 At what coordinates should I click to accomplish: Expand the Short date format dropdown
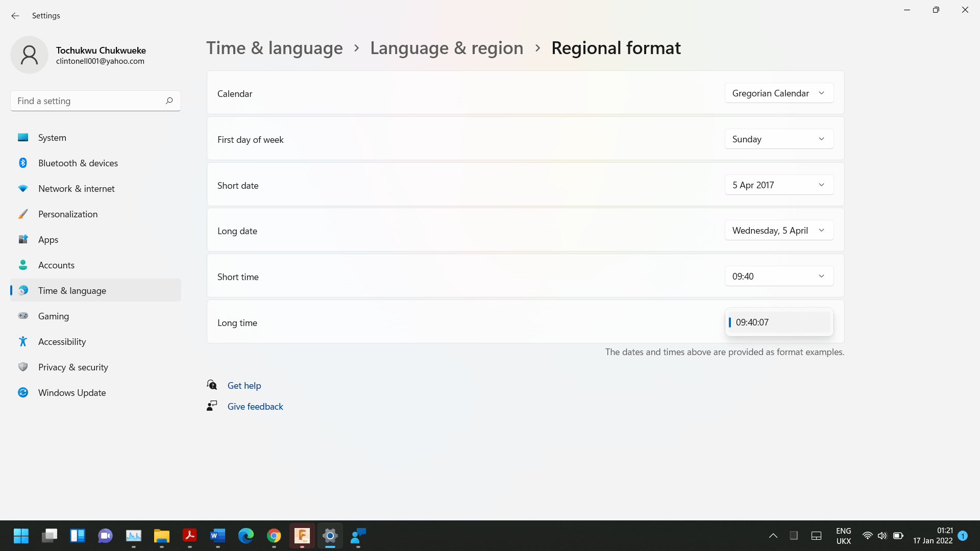tap(778, 185)
